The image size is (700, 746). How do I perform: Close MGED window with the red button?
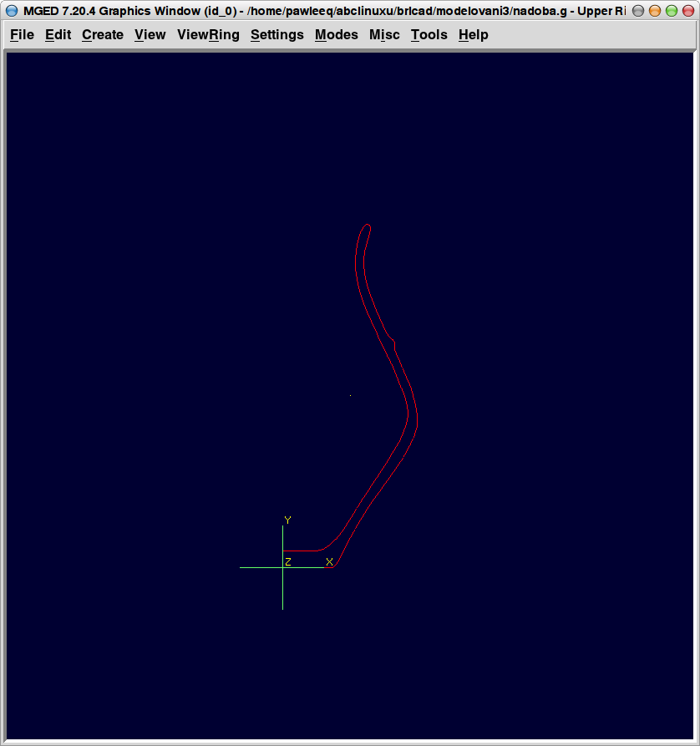tap(687, 11)
